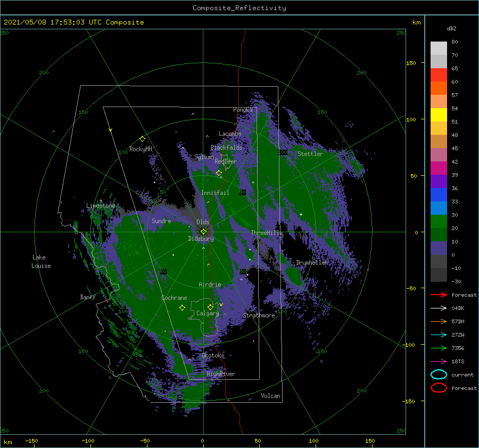Pick the red 60–65 dBZ swatch
Viewport: 479px width, 448px height.
pyautogui.click(x=439, y=75)
